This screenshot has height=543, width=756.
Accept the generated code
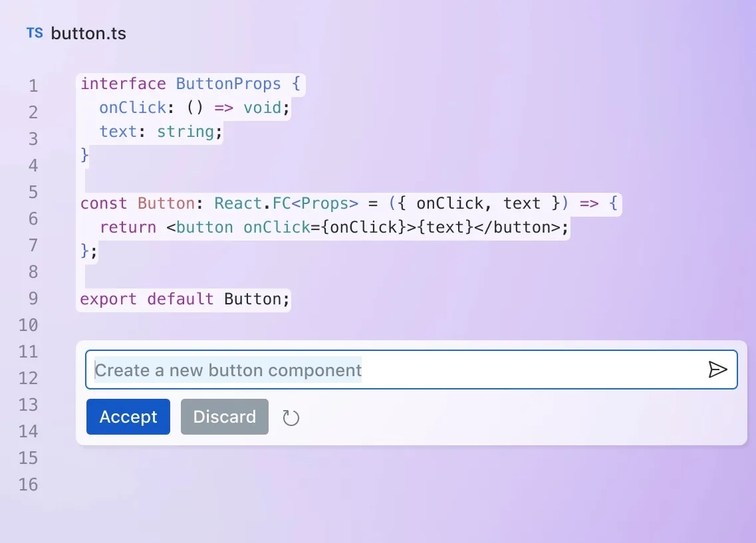pos(128,417)
